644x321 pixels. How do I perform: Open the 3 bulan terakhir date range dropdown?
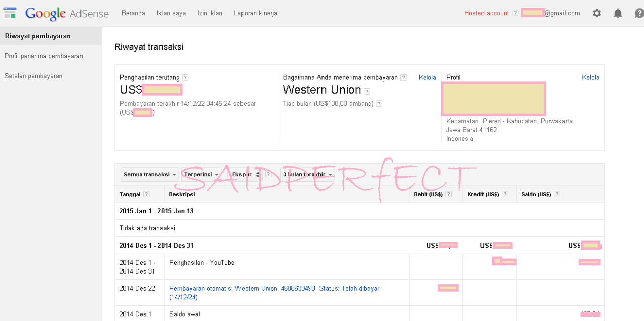coord(307,174)
